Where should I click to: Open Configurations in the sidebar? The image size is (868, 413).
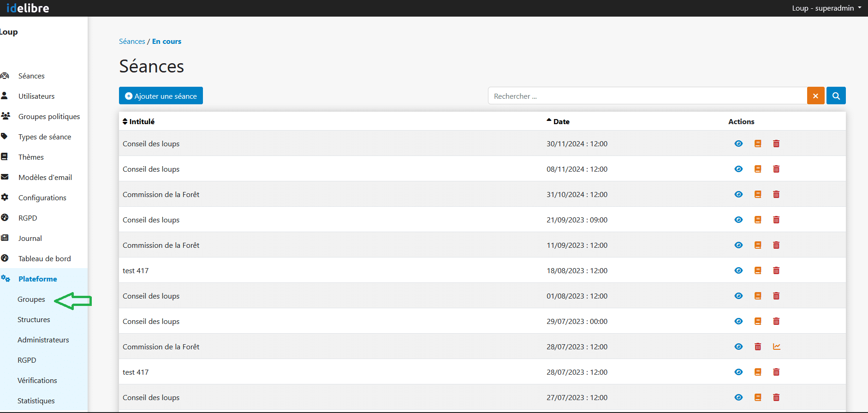(x=42, y=198)
